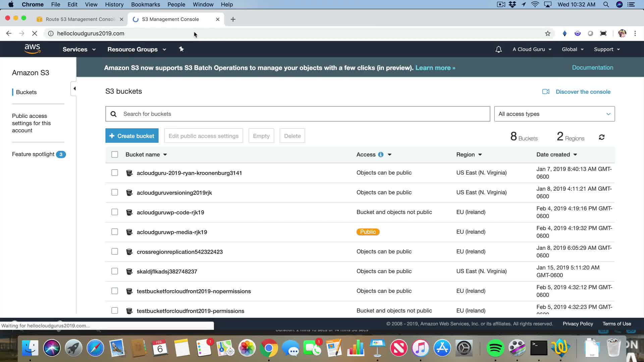Open the notifications bell icon
This screenshot has width=644, height=362.
(498, 49)
